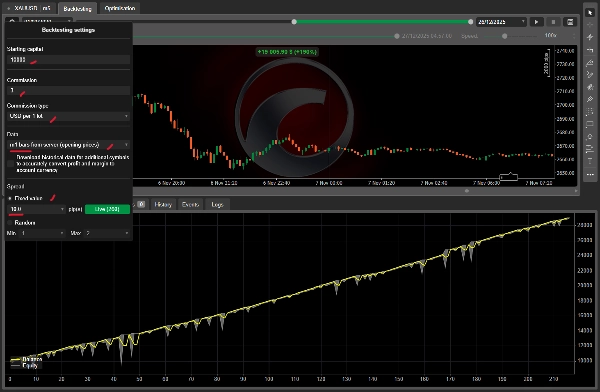This screenshot has width=600, height=392.
Task: Click the speed value stepper arrows
Action: (574, 36)
